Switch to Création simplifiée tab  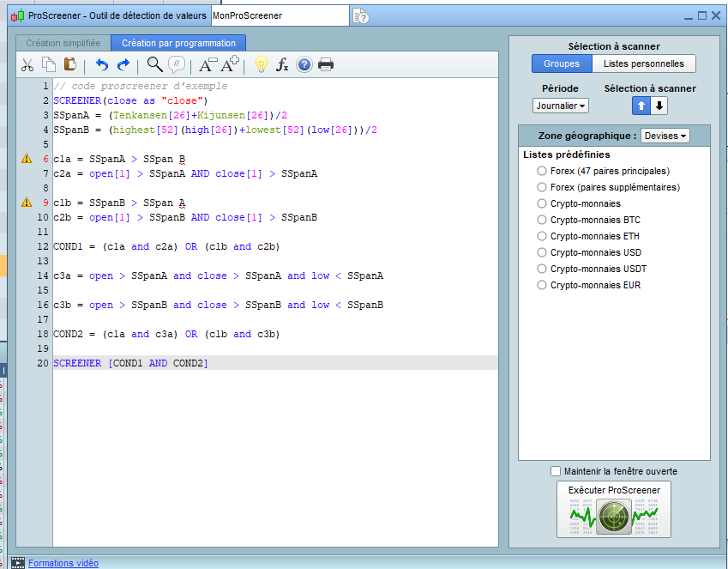[63, 43]
